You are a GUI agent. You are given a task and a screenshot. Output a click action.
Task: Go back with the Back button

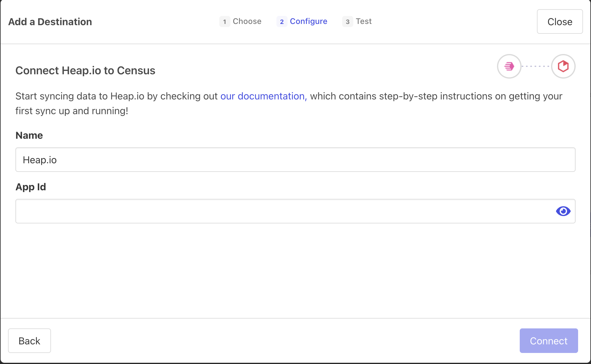point(29,341)
